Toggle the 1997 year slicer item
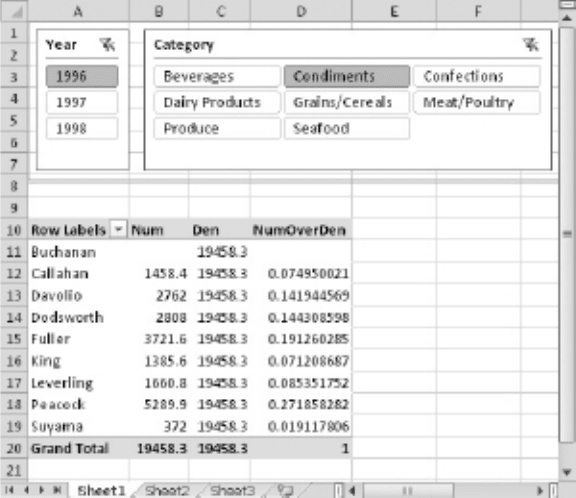 [82, 102]
